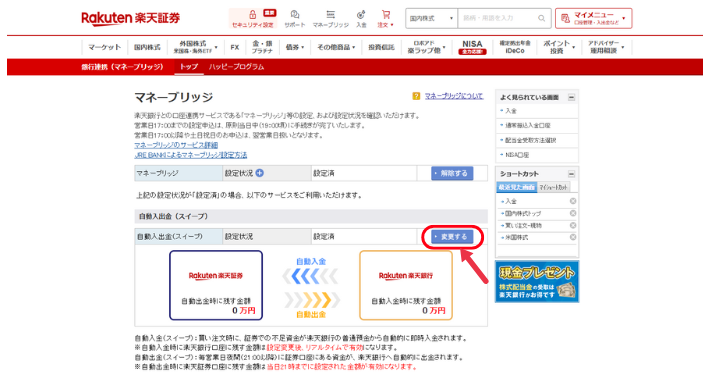Click the search magnifier icon
Screen dimensions: 710x380
click(x=542, y=18)
